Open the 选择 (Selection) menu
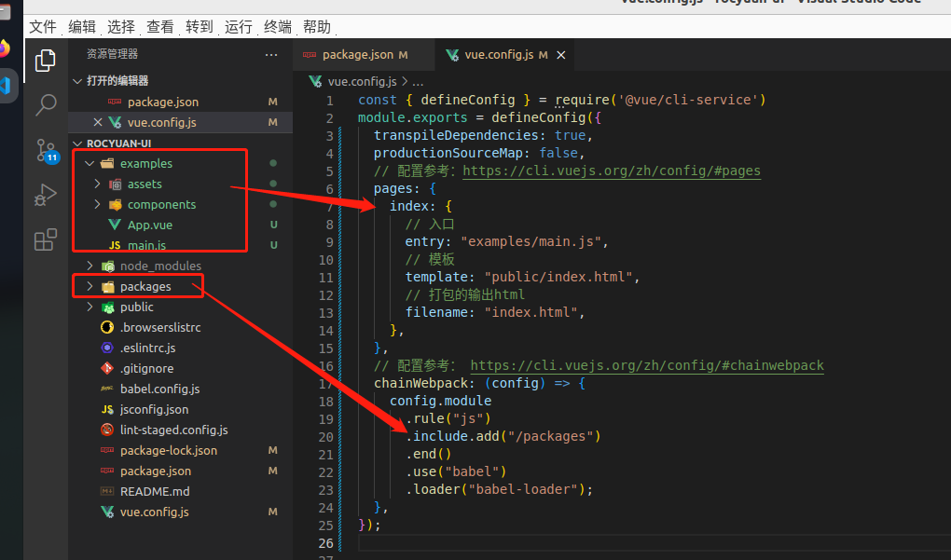Viewport: 951px width, 560px height. pyautogui.click(x=120, y=27)
